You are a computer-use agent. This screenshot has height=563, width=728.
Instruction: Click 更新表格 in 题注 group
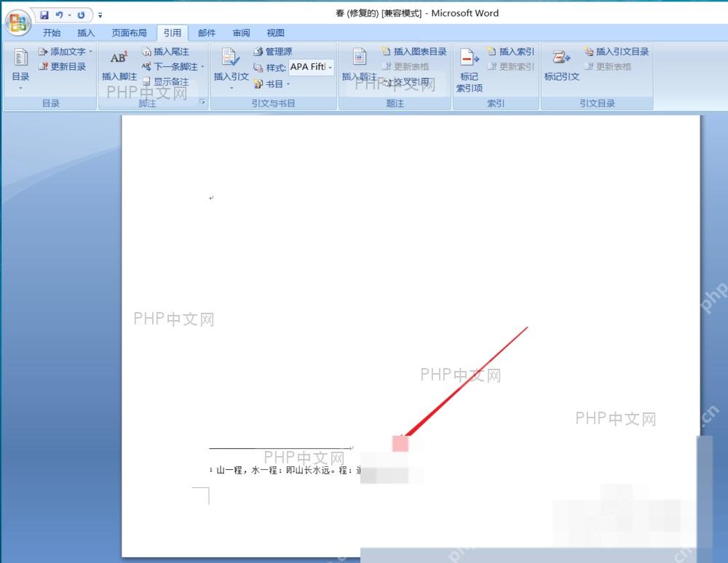pos(405,66)
